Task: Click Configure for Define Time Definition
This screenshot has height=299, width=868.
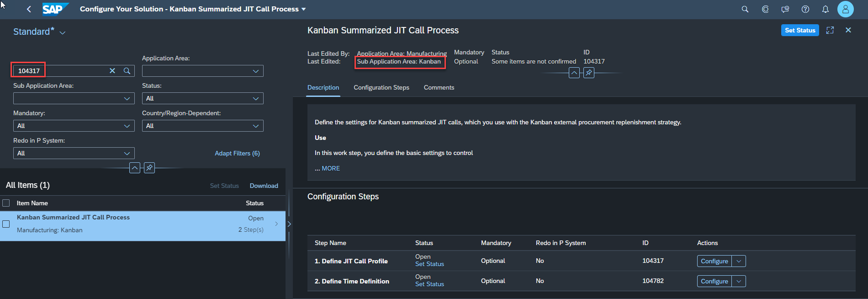Action: click(714, 281)
